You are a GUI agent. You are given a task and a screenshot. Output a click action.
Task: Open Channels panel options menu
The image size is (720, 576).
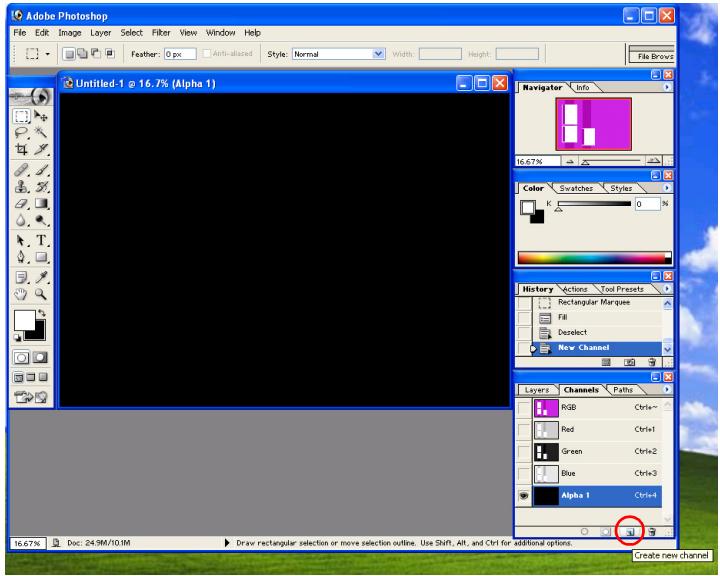tap(667, 389)
